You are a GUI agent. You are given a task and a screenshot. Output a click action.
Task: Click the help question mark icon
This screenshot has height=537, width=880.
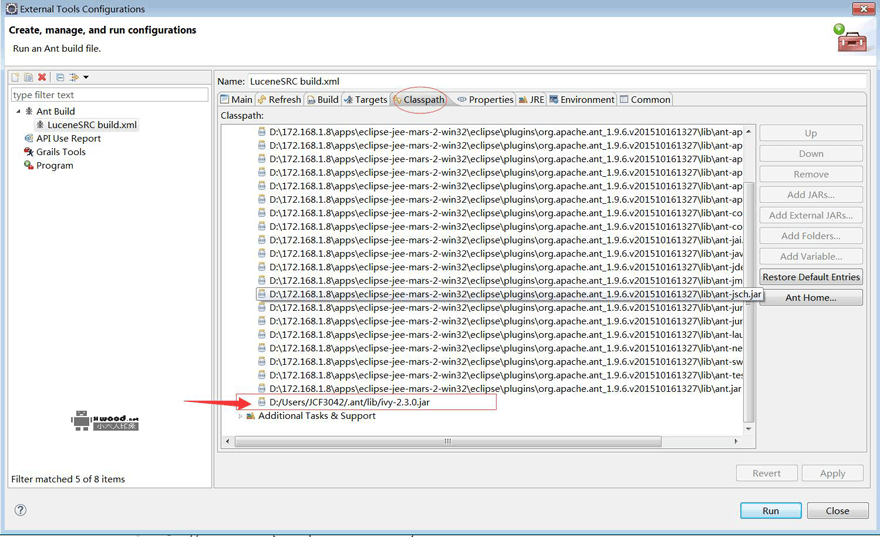(20, 510)
